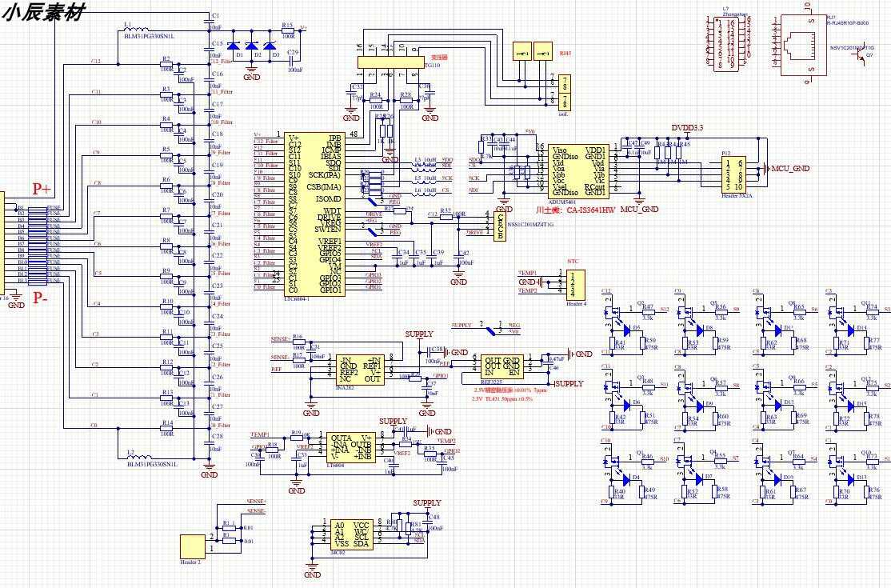
Task: Select resistor R2 100R
Action: pyautogui.click(x=166, y=64)
